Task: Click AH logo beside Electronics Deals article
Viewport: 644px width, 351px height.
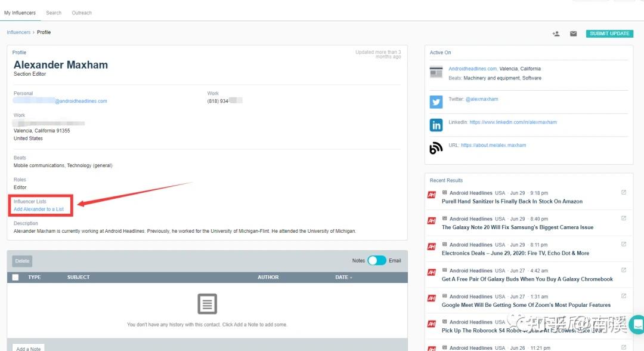Action: [x=432, y=247]
